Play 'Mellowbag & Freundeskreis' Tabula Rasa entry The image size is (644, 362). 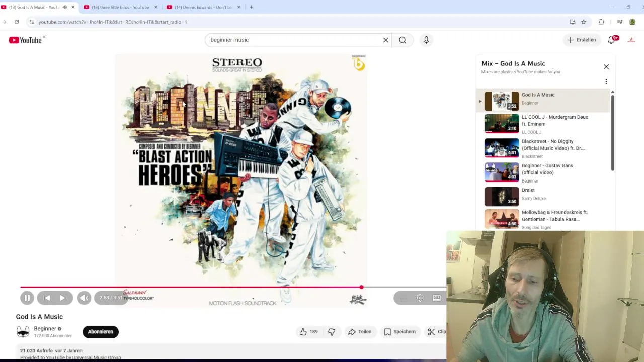543,219
